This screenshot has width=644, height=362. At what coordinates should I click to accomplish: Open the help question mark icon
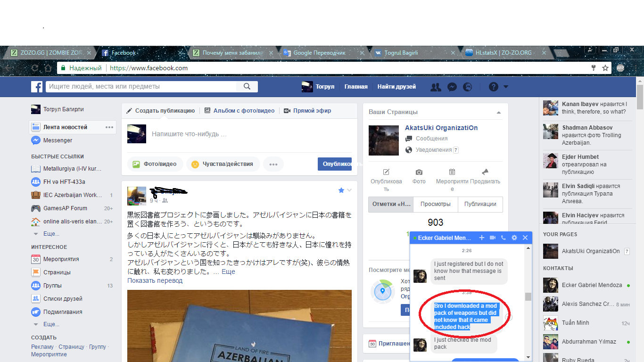[x=493, y=87]
